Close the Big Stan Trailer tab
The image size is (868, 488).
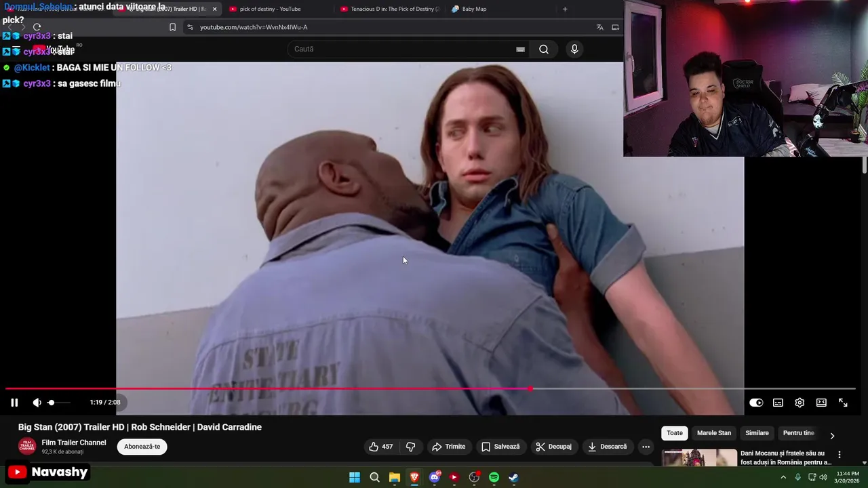click(x=214, y=9)
